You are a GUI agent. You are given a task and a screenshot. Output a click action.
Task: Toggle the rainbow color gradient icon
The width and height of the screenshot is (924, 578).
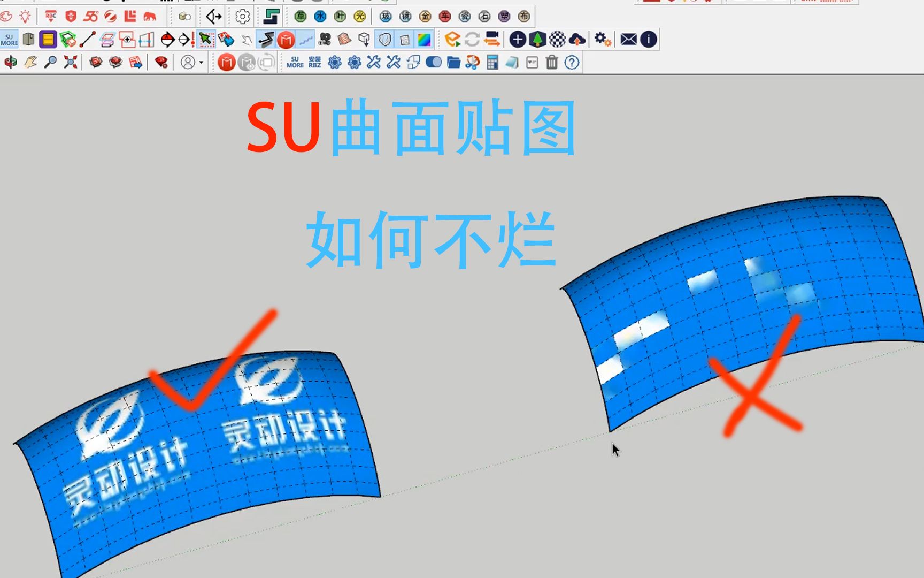point(424,40)
